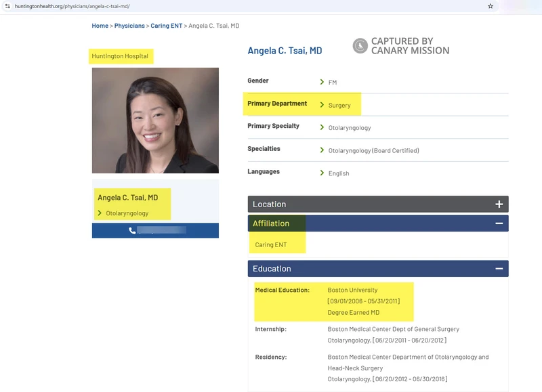Click Degree Earned MD text

[354, 313]
